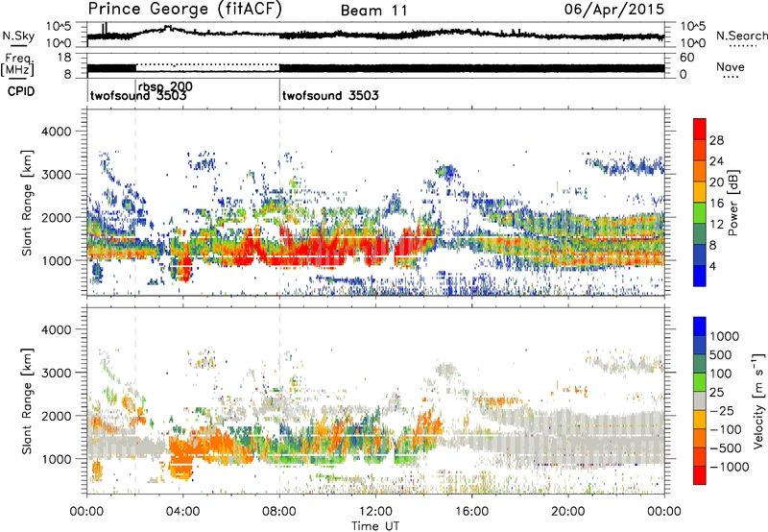The height and width of the screenshot is (532, 768).
Task: Click the '16' tick on power colorbar
Action: coord(716,204)
